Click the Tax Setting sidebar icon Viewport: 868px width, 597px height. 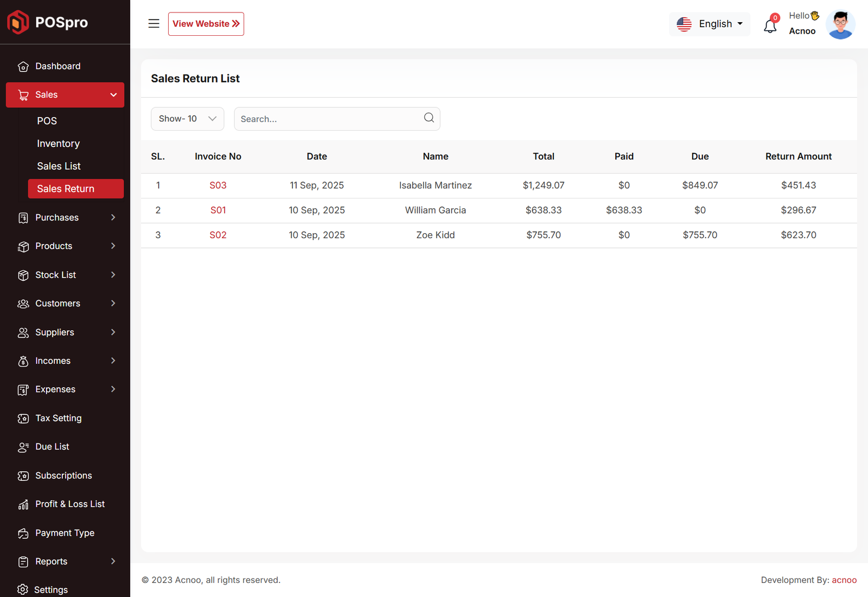(23, 419)
